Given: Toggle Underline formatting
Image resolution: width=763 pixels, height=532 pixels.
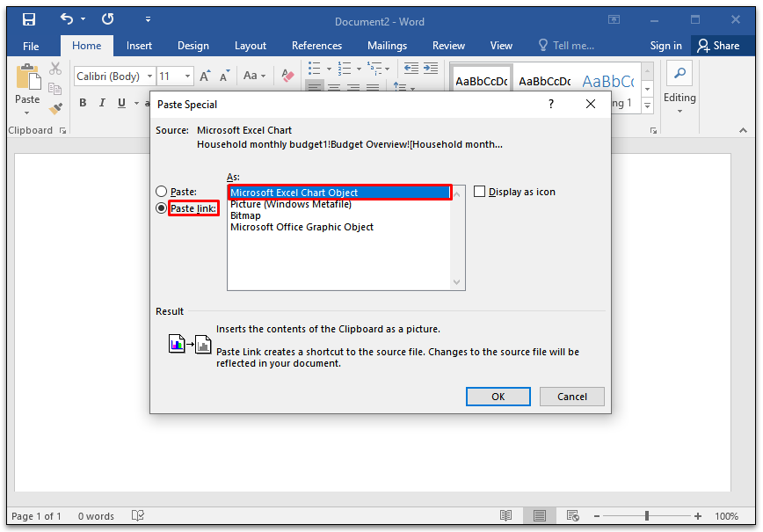Looking at the screenshot, I should [121, 103].
